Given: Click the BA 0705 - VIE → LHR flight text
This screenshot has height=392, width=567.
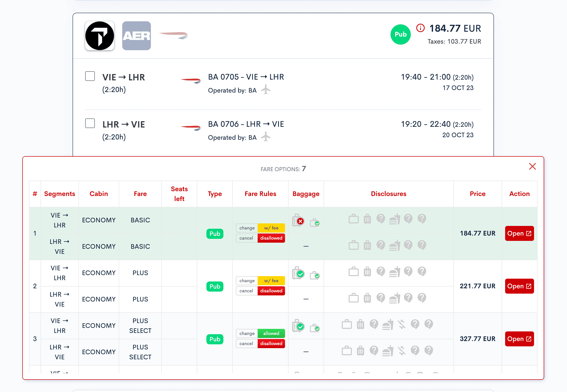Looking at the screenshot, I should pyautogui.click(x=246, y=77).
